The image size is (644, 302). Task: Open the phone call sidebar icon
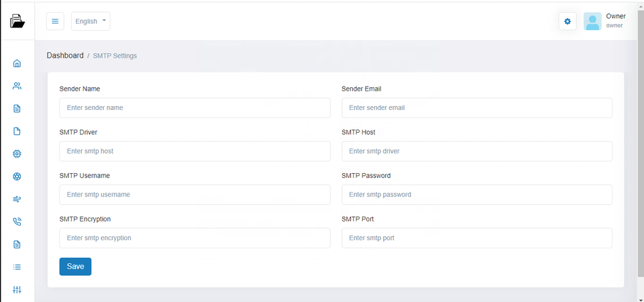[17, 221]
